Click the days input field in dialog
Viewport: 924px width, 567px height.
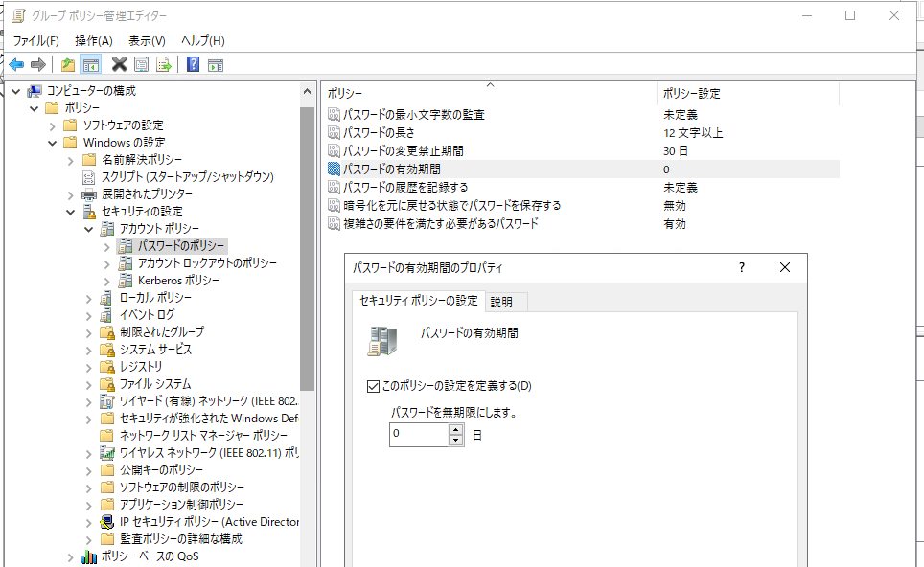coord(418,435)
